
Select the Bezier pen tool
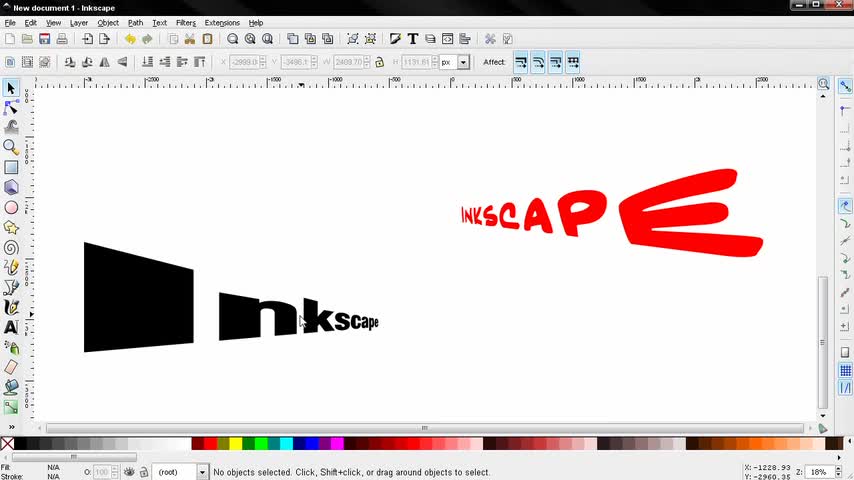click(11, 287)
